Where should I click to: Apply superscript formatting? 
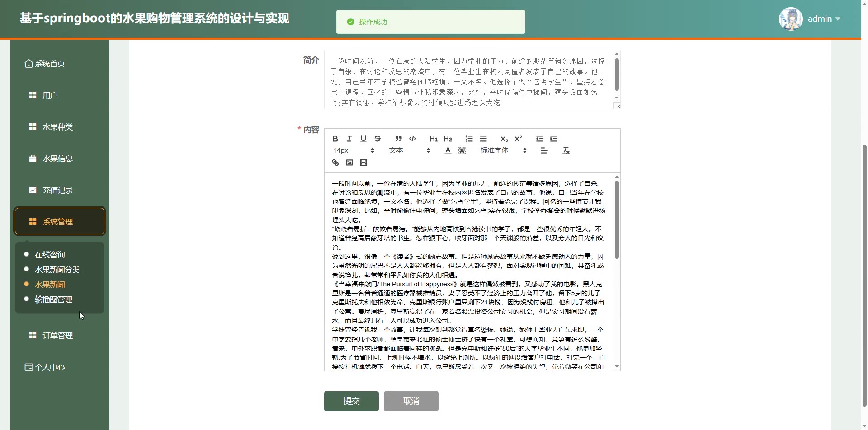[518, 139]
